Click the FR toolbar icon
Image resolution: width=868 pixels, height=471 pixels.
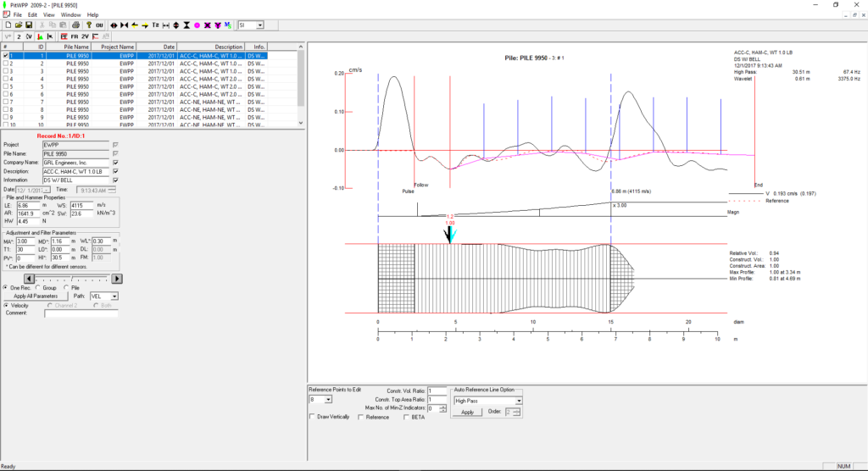[x=75, y=37]
